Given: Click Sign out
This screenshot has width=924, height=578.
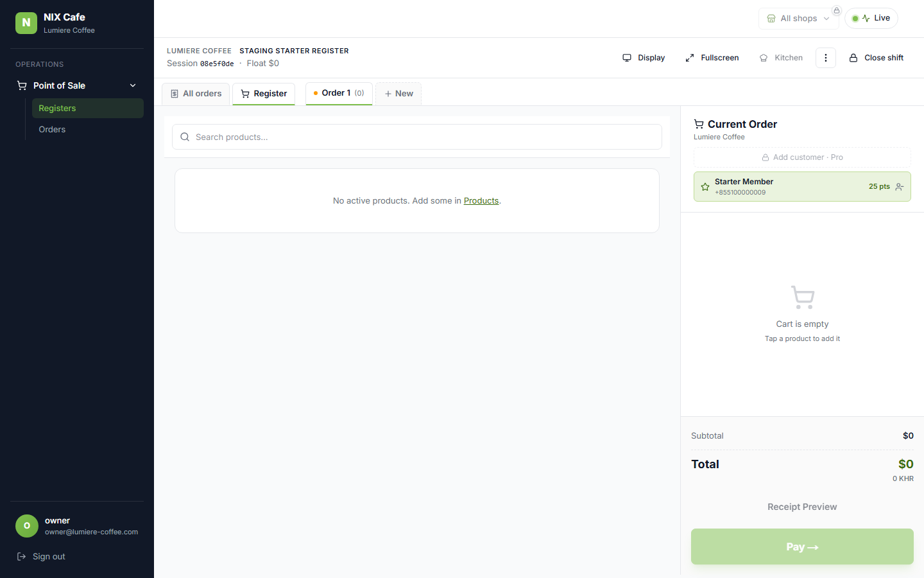Looking at the screenshot, I should pyautogui.click(x=41, y=557).
